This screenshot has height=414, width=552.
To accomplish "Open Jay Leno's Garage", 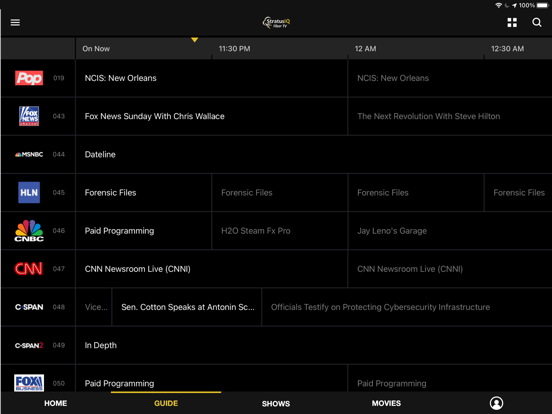I will [450, 231].
